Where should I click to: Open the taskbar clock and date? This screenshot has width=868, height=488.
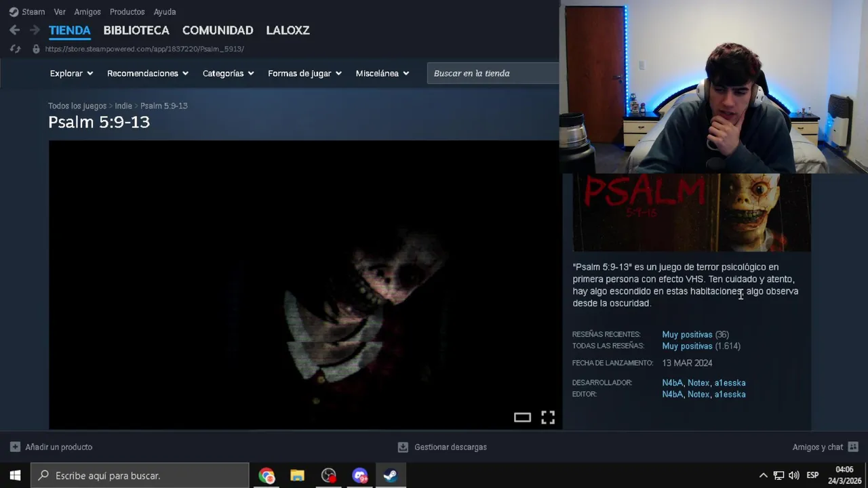click(844, 475)
